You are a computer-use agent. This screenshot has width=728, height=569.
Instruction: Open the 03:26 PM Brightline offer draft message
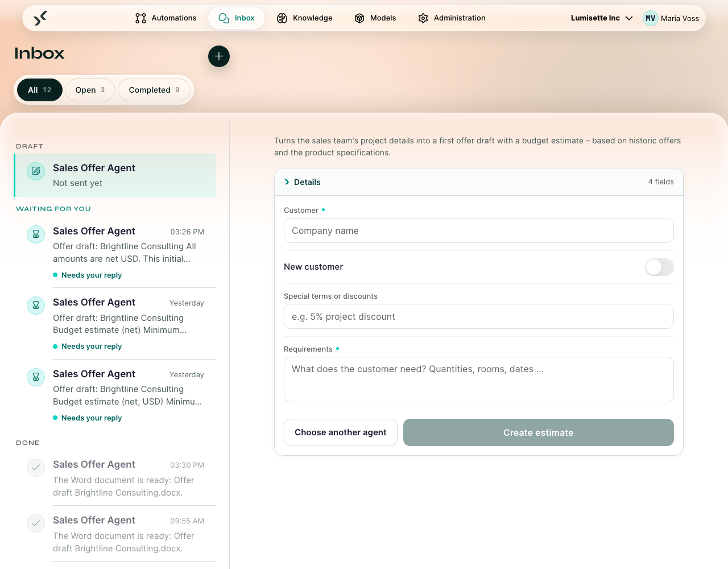pos(115,252)
